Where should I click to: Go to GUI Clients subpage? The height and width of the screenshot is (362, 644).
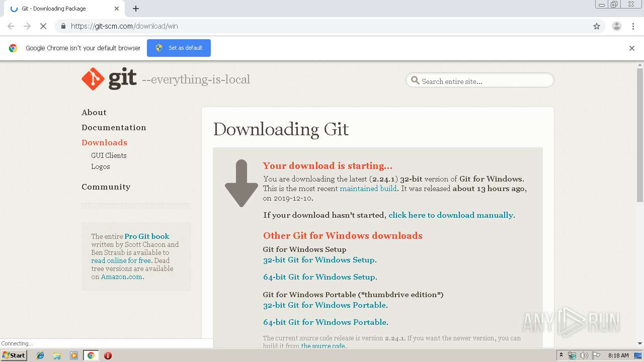tap(109, 155)
